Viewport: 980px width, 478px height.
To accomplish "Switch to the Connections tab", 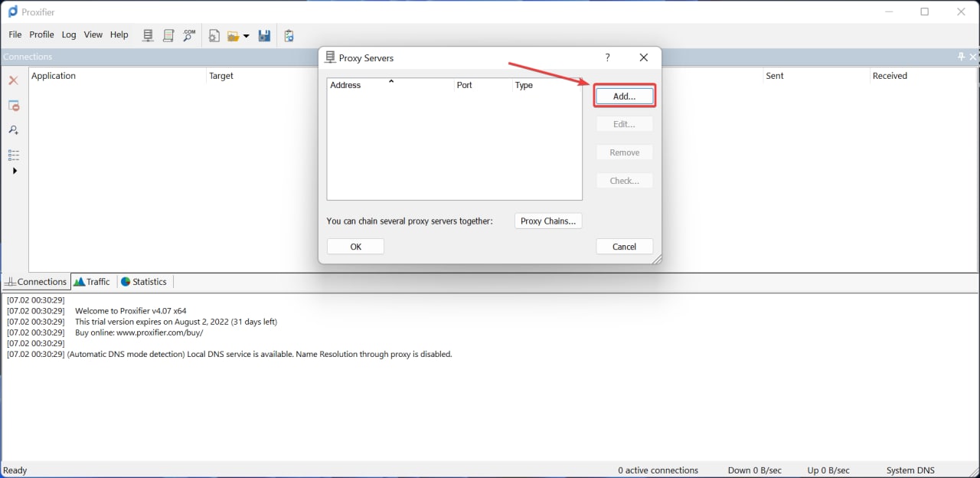I will tap(36, 282).
